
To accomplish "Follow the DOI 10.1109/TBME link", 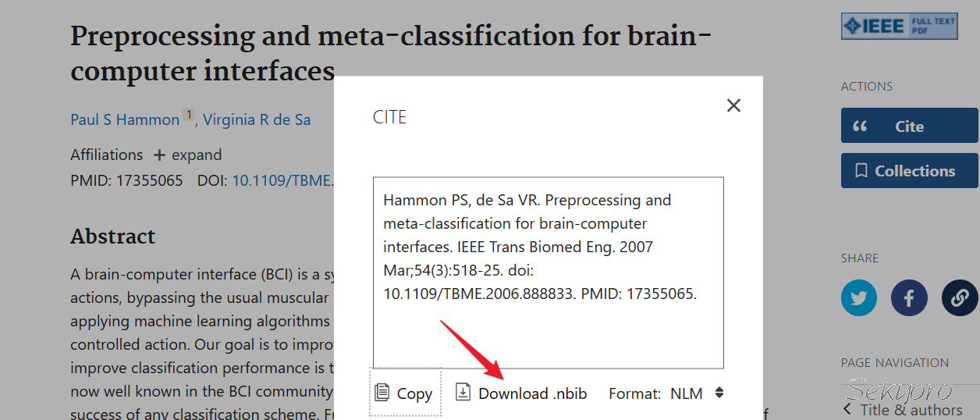I will pos(282,180).
